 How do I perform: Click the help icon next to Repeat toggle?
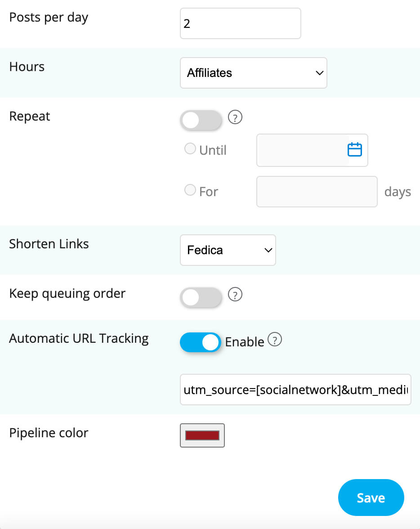[x=235, y=118]
